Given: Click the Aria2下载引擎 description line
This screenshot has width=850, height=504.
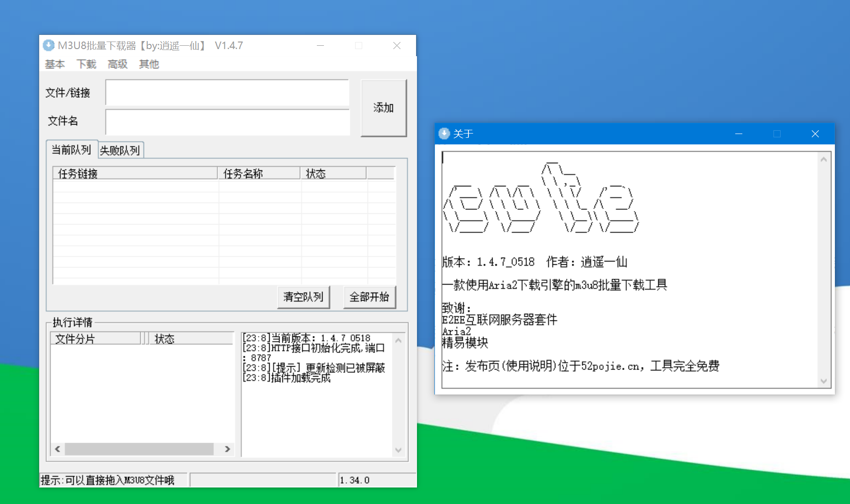Looking at the screenshot, I should [554, 285].
